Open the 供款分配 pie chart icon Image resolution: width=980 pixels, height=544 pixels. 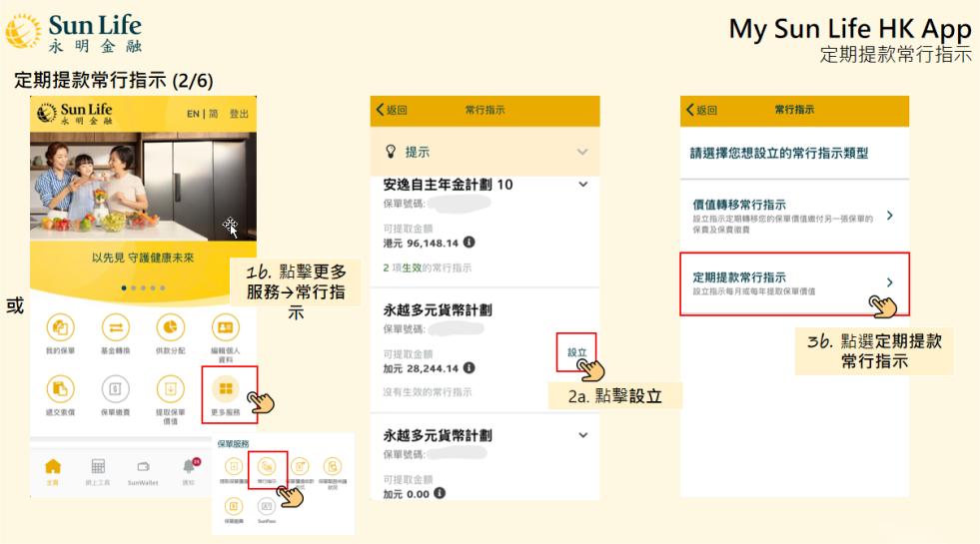[171, 328]
